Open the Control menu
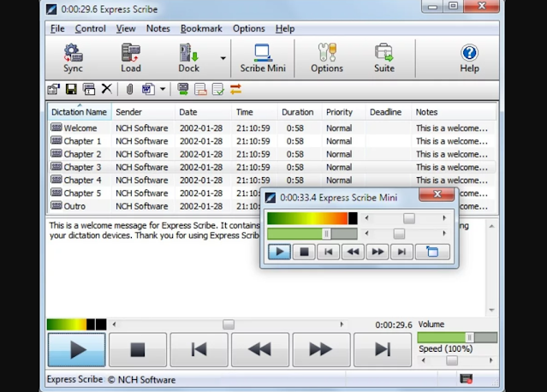 [x=91, y=28]
